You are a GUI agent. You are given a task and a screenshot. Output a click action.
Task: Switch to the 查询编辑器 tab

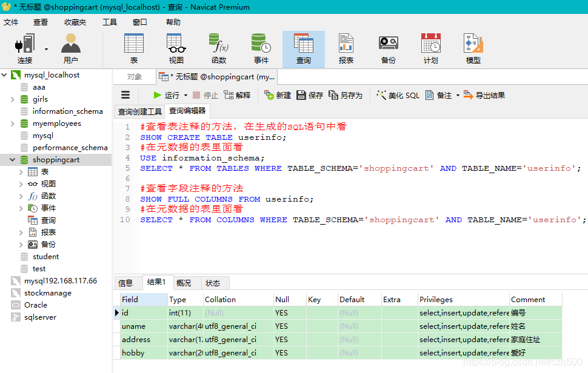pyautogui.click(x=187, y=111)
